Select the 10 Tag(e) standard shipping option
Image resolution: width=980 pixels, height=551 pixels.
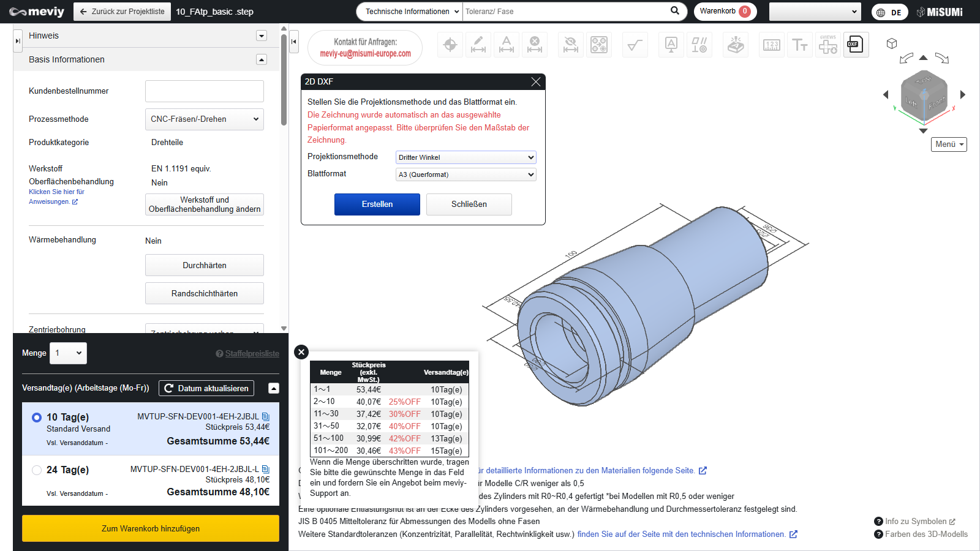pyautogui.click(x=37, y=418)
